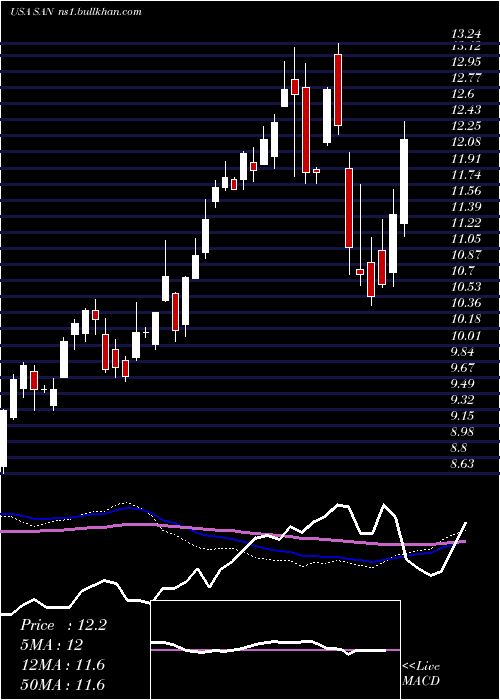The width and height of the screenshot is (500, 700).
Task: Click the 9.15 price axis label
Action: (464, 416)
